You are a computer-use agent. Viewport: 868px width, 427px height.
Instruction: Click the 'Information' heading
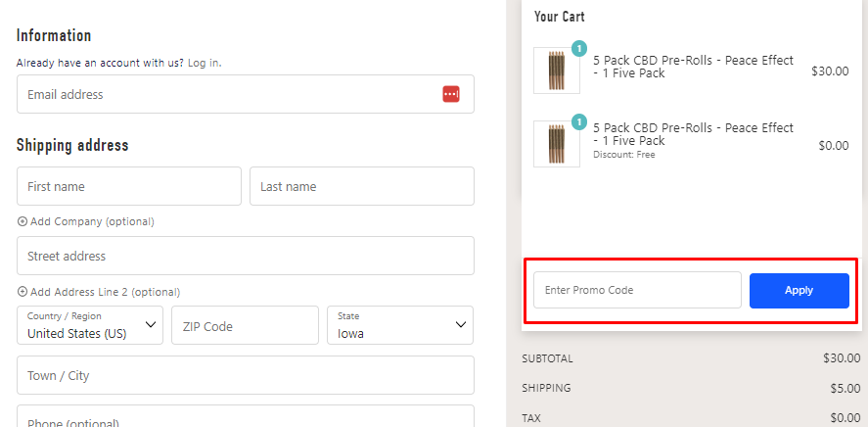coord(54,35)
